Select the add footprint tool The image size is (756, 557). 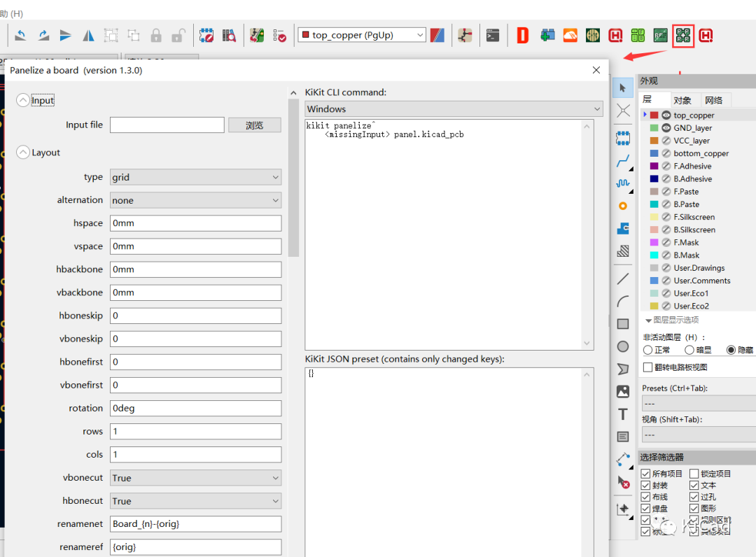click(x=623, y=139)
